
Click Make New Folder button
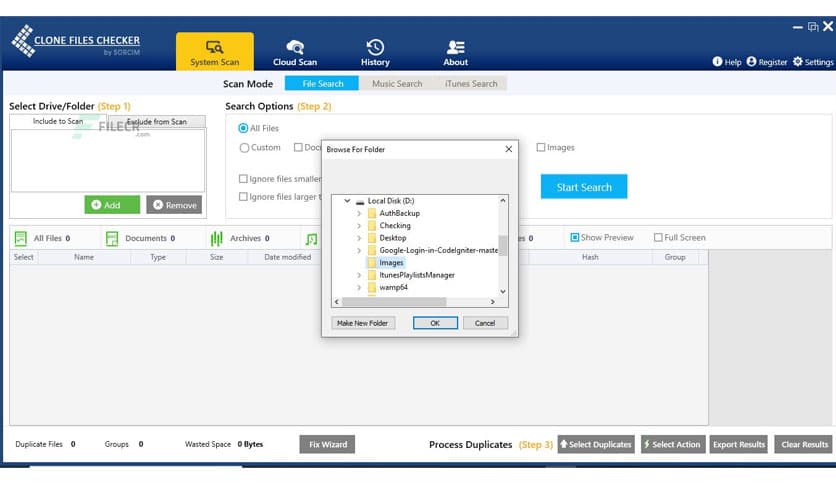coord(363,323)
